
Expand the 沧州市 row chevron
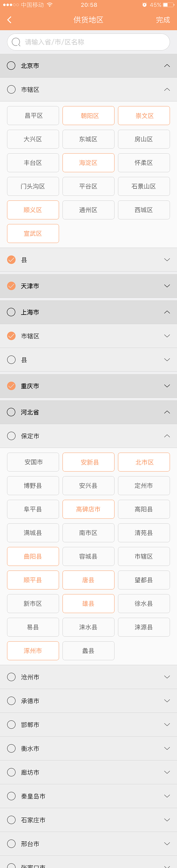pos(167,677)
